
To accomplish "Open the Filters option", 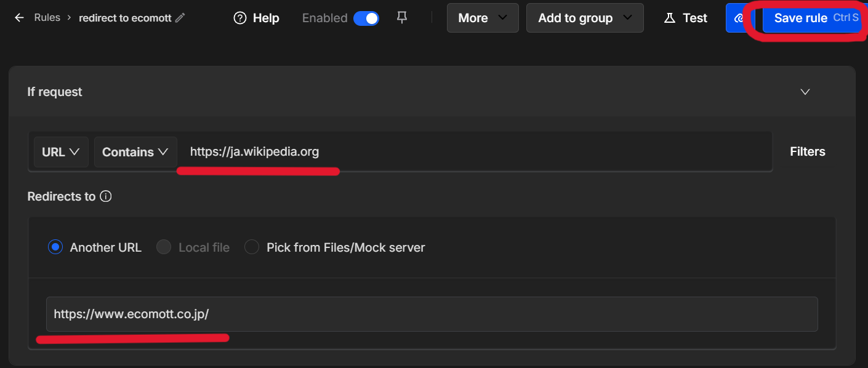I will [807, 151].
